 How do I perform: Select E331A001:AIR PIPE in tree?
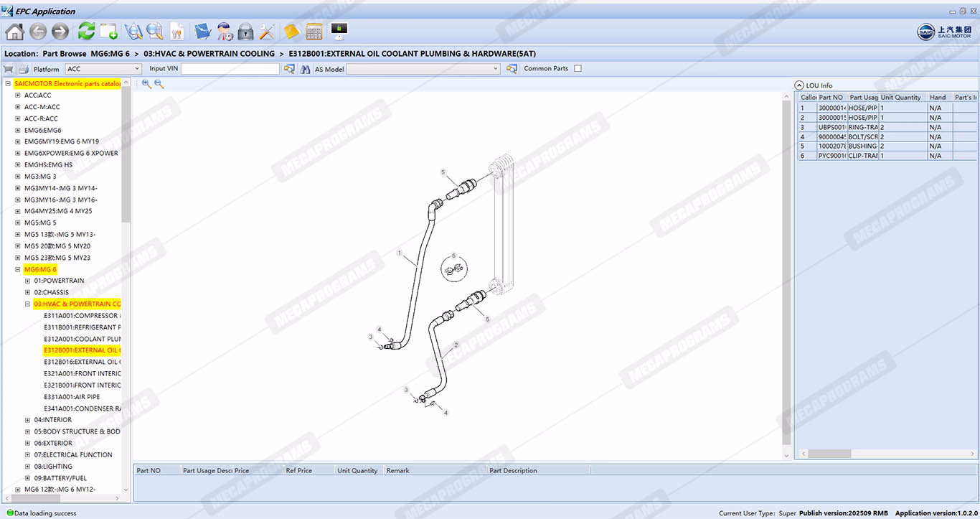pyautogui.click(x=72, y=397)
